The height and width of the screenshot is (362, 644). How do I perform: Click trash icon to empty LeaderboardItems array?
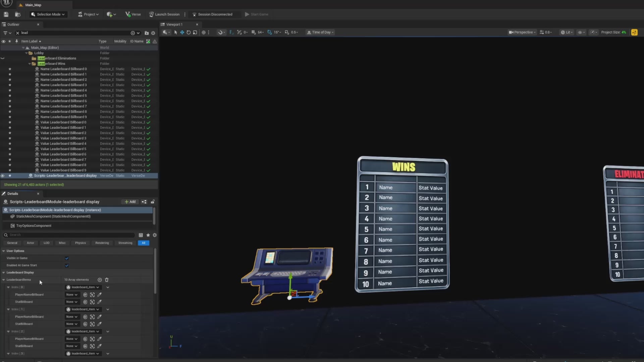[x=107, y=280]
